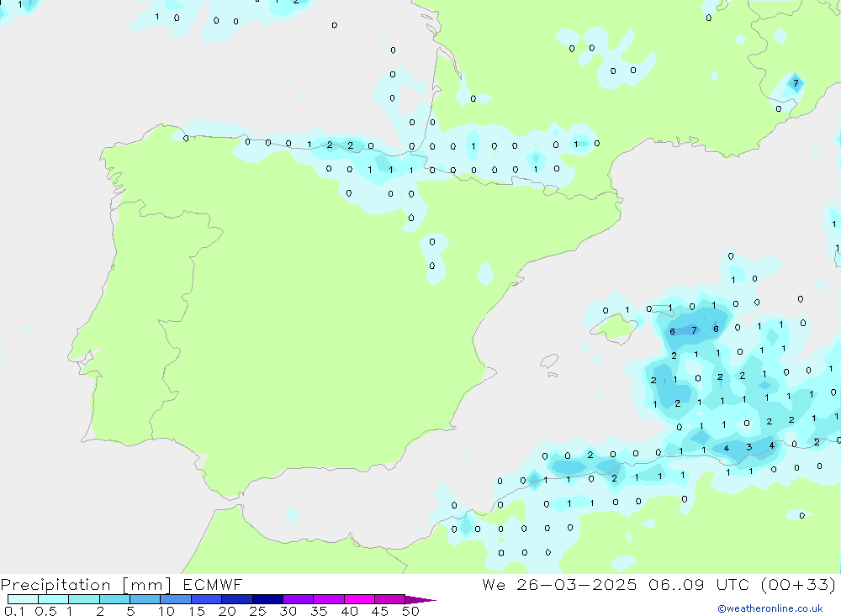This screenshot has height=616, width=841.
Task: Click legend label '25'
Action: (258, 611)
